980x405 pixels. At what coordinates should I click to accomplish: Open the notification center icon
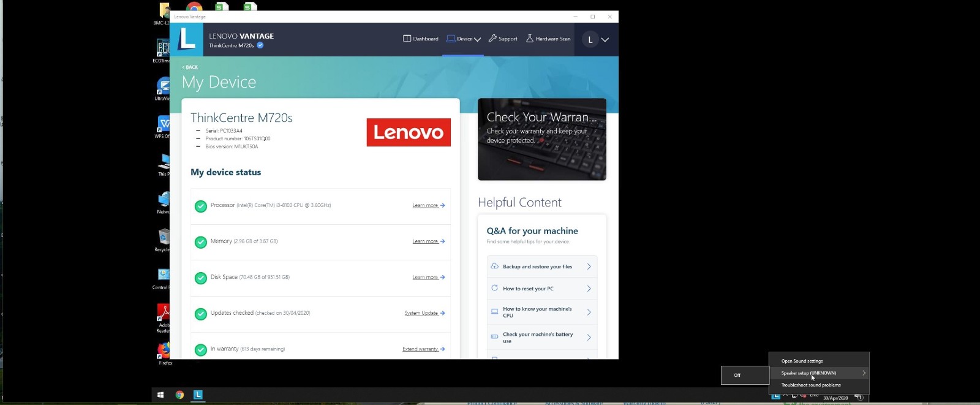point(859,397)
